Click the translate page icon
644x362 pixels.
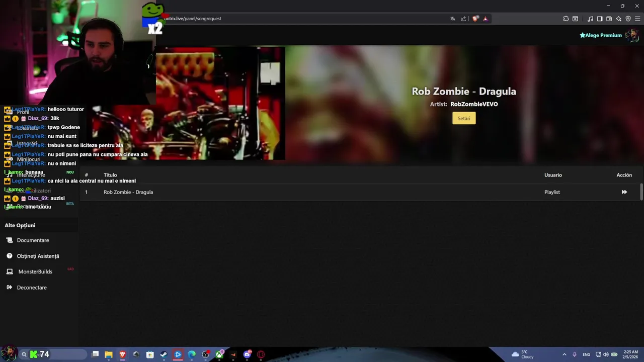point(453,19)
